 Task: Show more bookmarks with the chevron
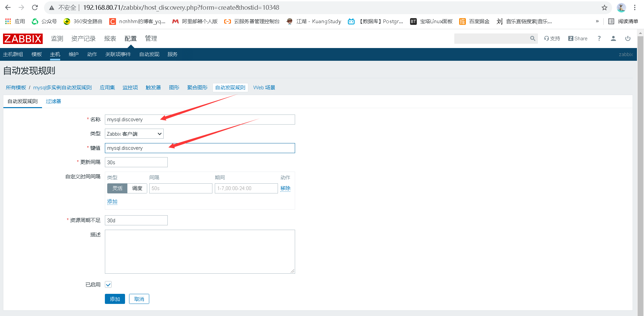[x=597, y=21]
